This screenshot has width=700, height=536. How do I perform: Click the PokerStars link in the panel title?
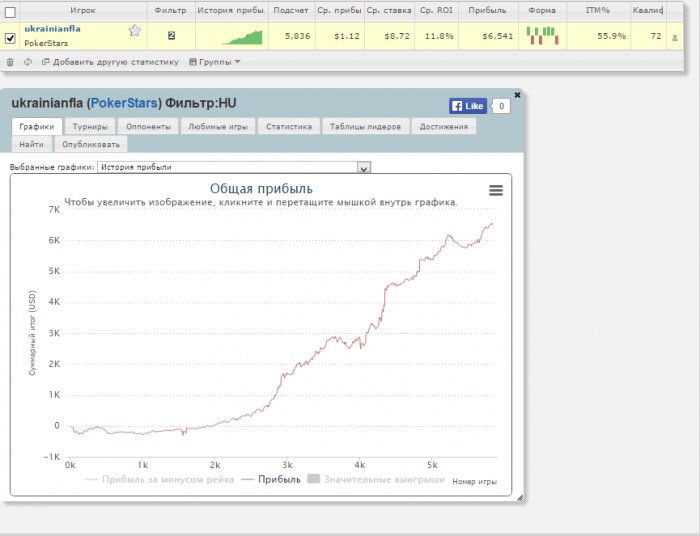pyautogui.click(x=124, y=103)
